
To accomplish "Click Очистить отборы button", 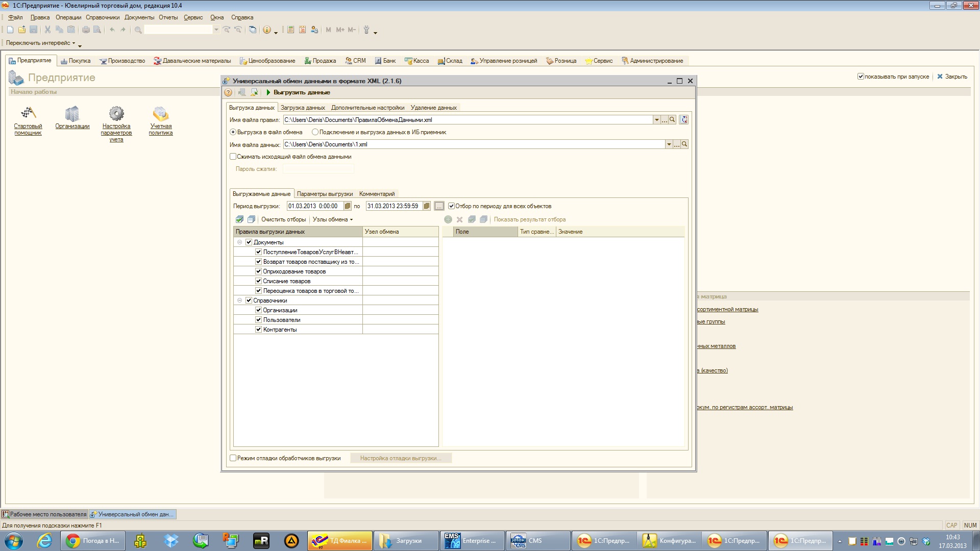I will coord(283,219).
